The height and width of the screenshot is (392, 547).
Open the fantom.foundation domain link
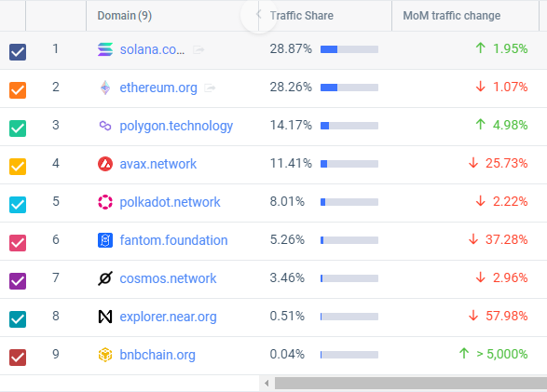(173, 240)
